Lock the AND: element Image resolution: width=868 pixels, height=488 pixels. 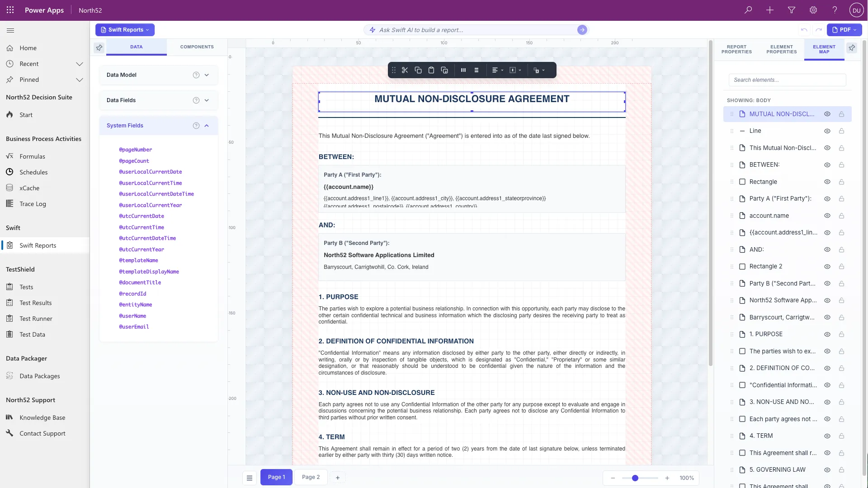(841, 250)
